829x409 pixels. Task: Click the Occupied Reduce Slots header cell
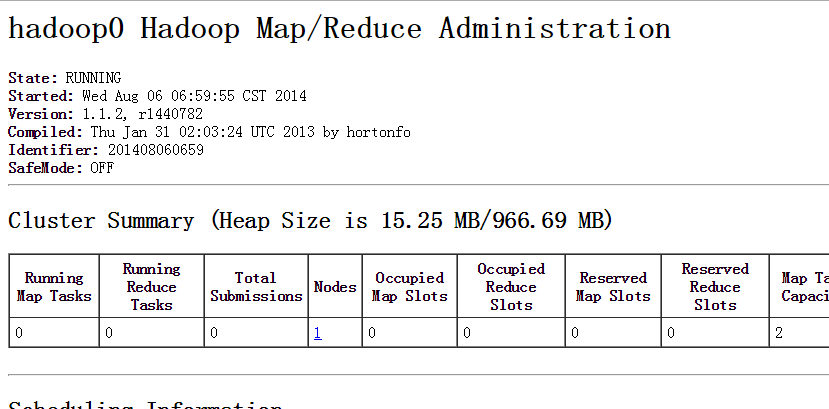pos(510,287)
